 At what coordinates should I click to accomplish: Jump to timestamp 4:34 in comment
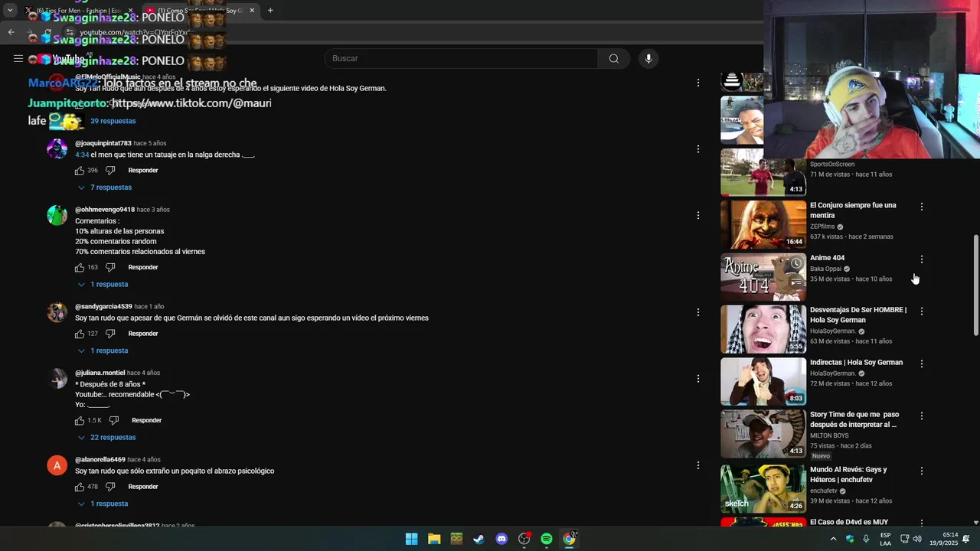click(x=82, y=155)
